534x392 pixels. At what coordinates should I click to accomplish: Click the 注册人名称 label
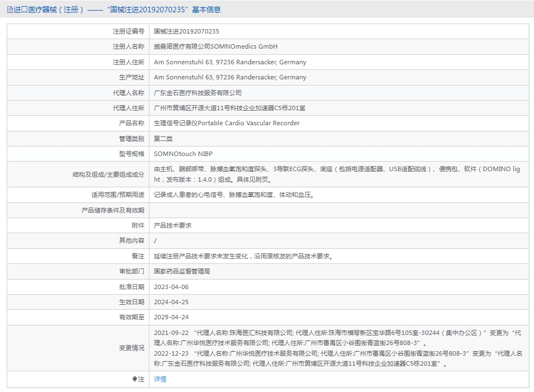(x=129, y=46)
